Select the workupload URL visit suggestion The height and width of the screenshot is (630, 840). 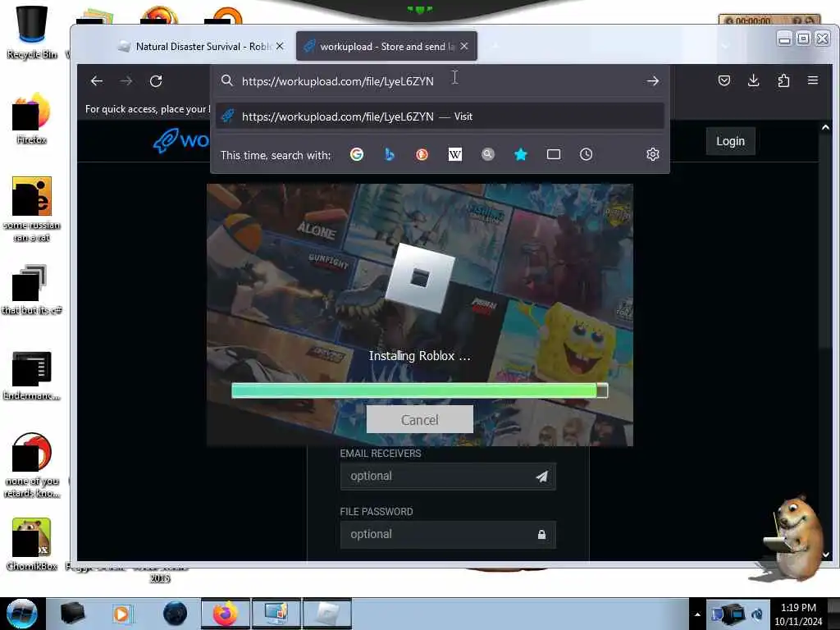pos(440,116)
